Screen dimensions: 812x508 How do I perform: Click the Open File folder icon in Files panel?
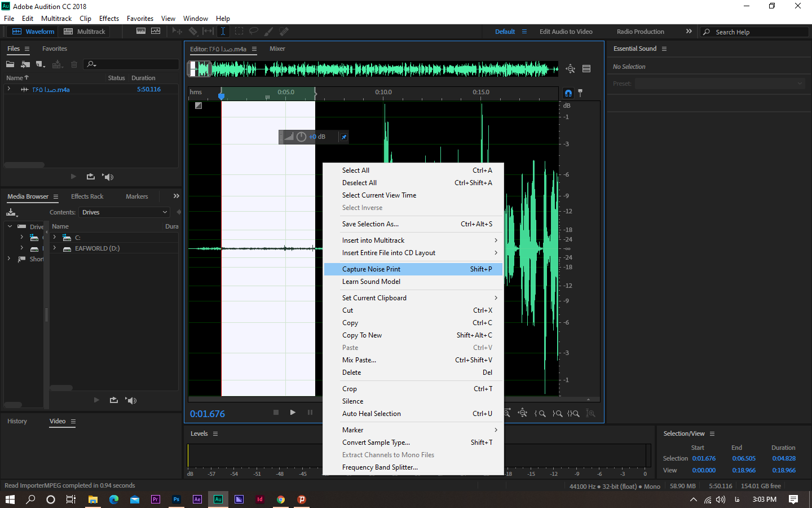10,64
